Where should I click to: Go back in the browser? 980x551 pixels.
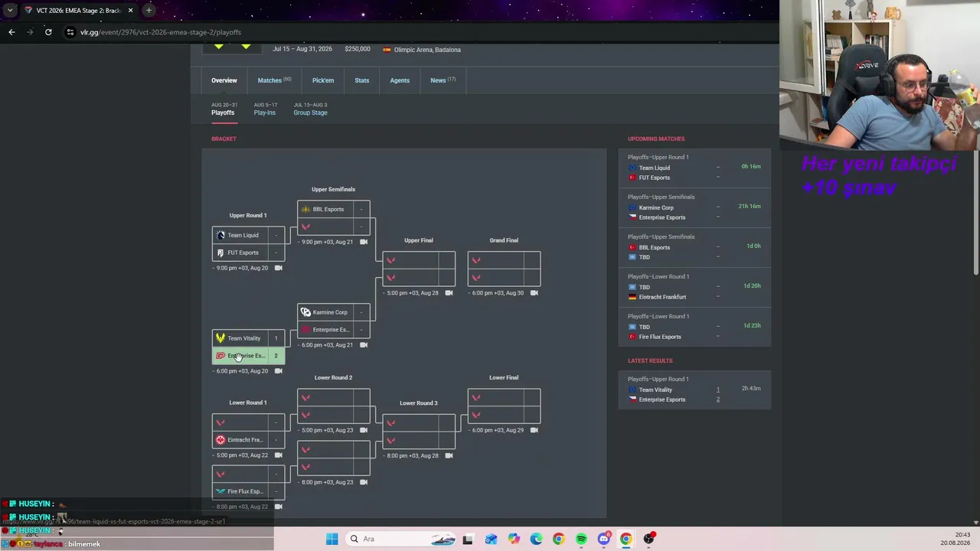(11, 32)
